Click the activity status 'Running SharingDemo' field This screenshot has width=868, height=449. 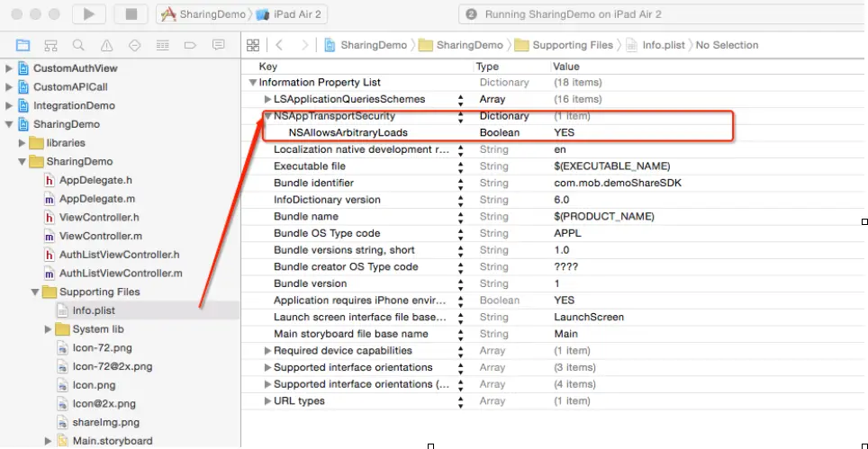tap(664, 14)
